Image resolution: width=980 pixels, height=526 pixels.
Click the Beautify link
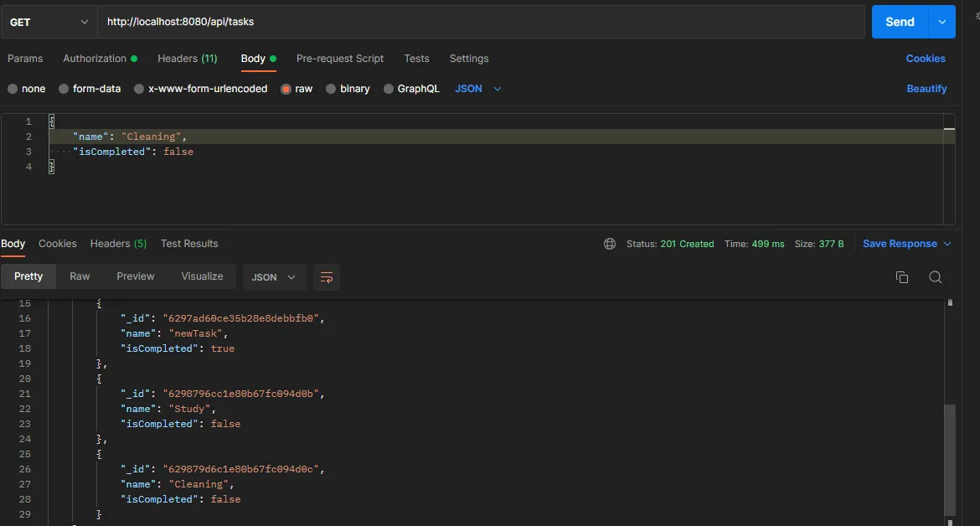click(927, 88)
